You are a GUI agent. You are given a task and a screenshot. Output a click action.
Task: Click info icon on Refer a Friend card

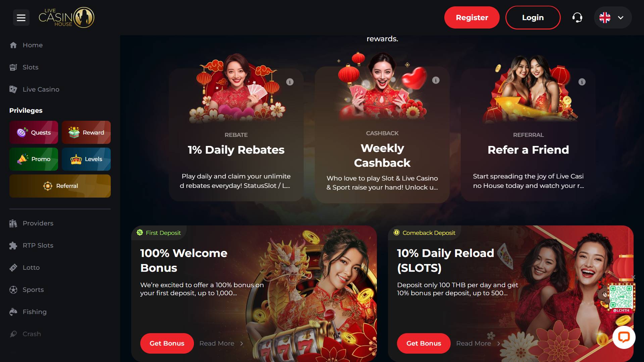(x=582, y=82)
